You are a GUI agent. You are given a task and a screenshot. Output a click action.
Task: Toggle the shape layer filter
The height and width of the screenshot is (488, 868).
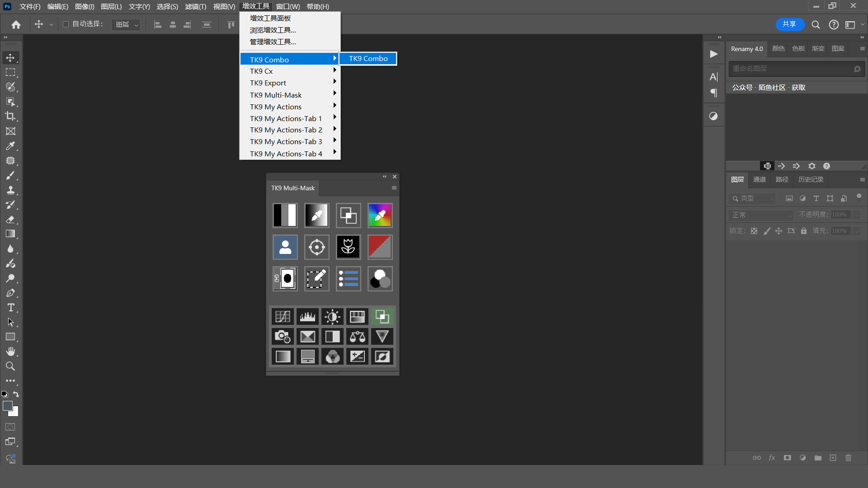click(x=830, y=198)
